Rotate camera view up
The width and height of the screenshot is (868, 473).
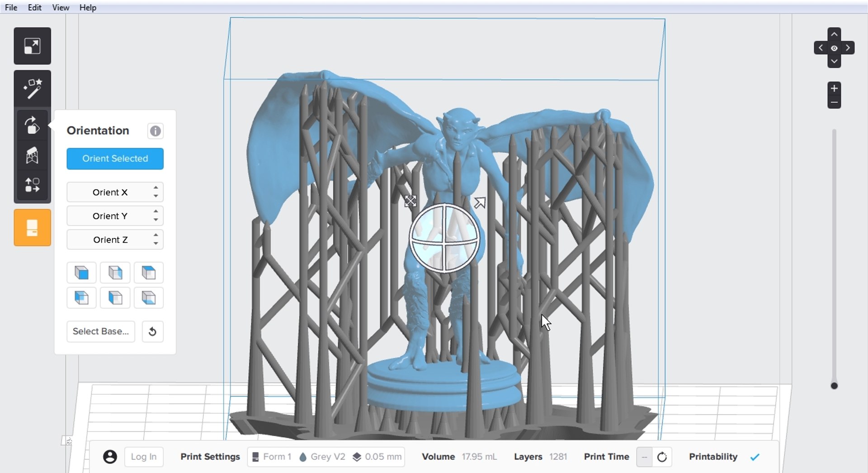tap(834, 34)
